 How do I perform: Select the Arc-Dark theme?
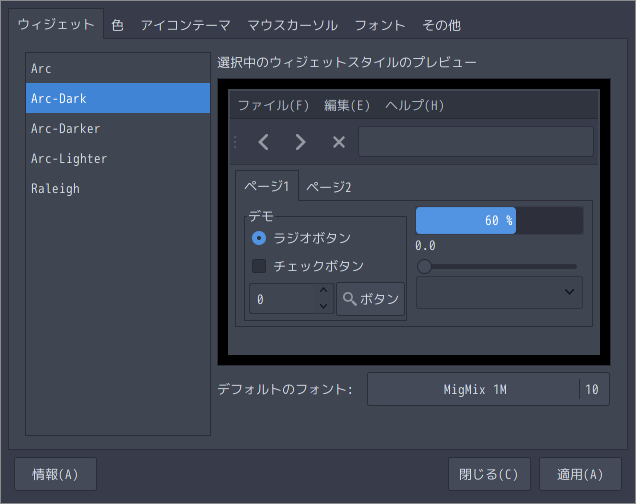[x=118, y=98]
